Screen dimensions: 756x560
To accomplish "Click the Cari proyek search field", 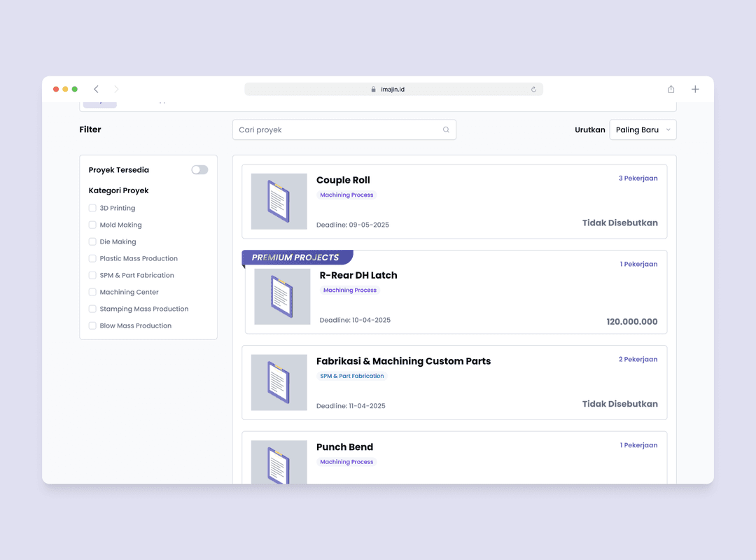I will [x=336, y=129].
